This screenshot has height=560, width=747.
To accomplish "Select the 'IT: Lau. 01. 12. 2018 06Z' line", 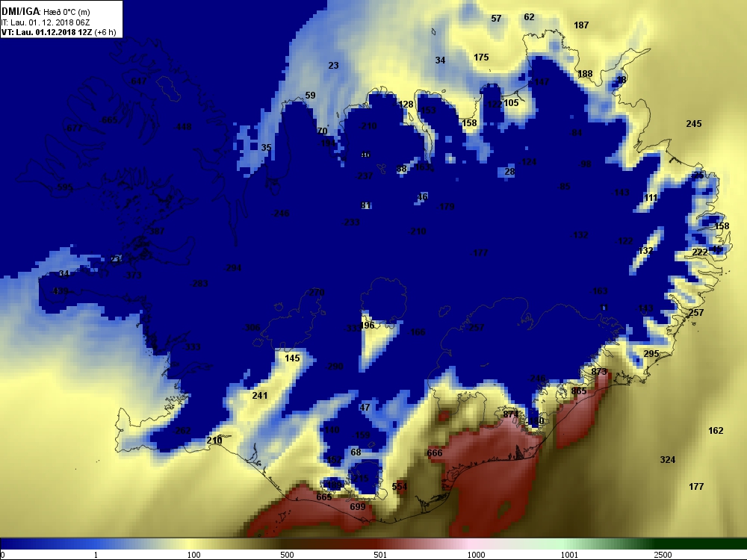I will tap(45, 22).
